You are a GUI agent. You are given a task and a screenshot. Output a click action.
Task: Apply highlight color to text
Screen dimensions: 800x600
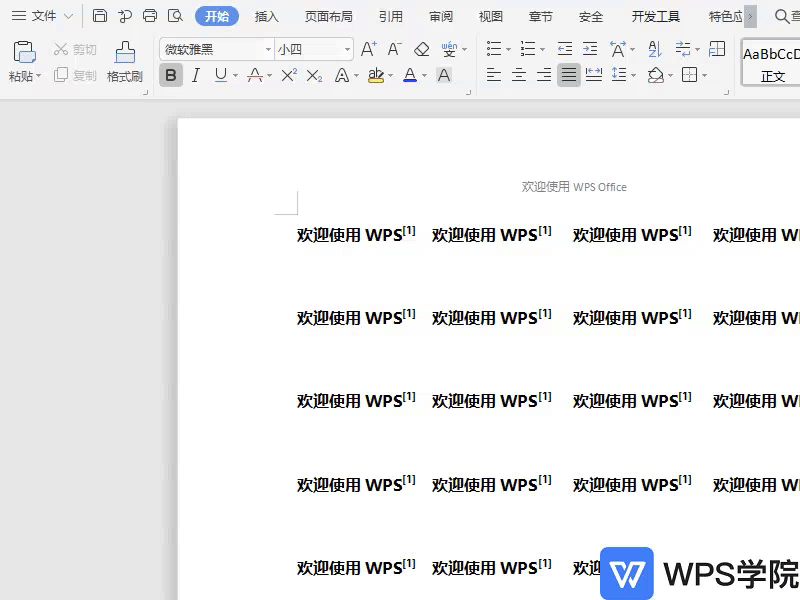[377, 75]
